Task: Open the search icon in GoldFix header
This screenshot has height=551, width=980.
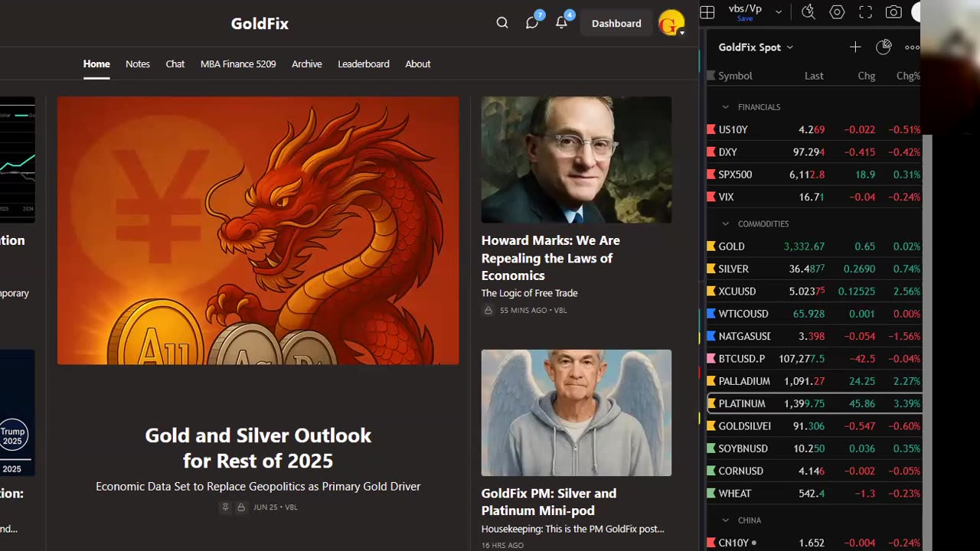Action: (502, 23)
